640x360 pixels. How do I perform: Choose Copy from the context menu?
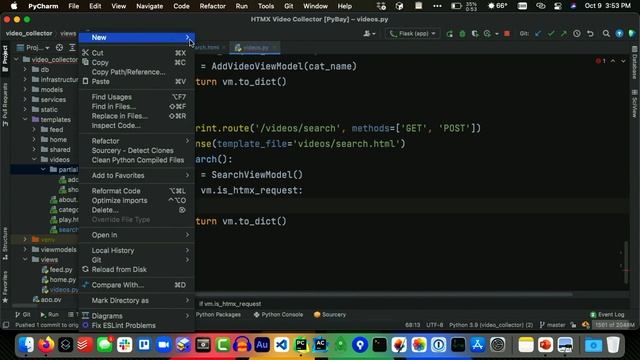(136, 62)
